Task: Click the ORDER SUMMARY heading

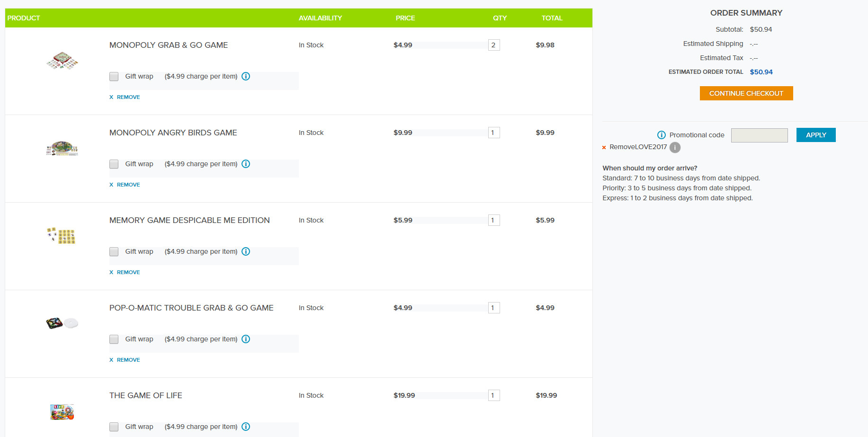Action: pyautogui.click(x=746, y=13)
